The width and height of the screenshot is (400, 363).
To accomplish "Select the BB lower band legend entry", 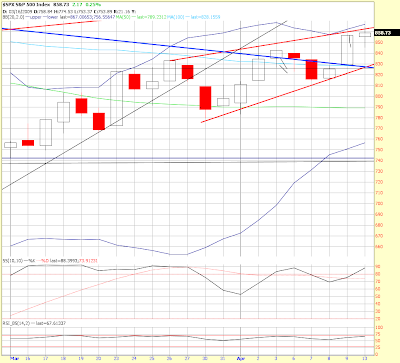I will 50,17.
